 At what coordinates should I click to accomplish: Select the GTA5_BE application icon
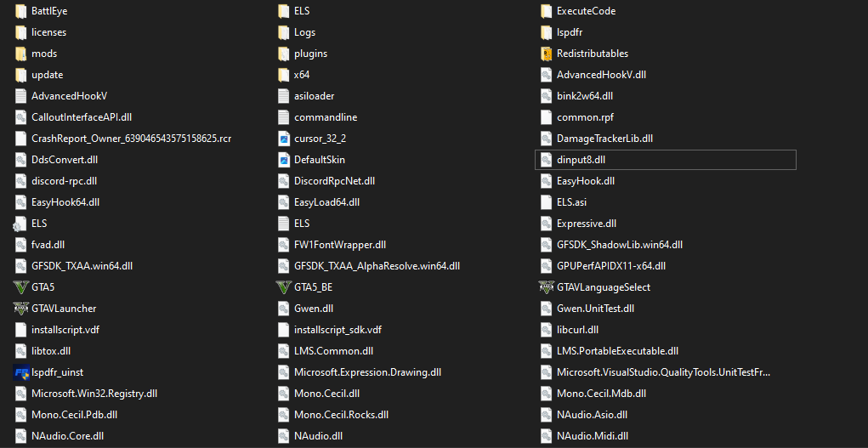tap(283, 287)
